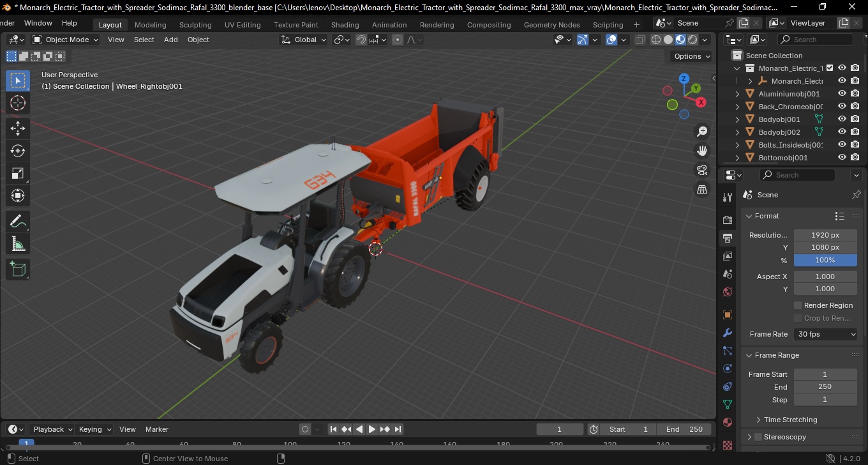Enable the Stereoscopy checkbox

758,437
